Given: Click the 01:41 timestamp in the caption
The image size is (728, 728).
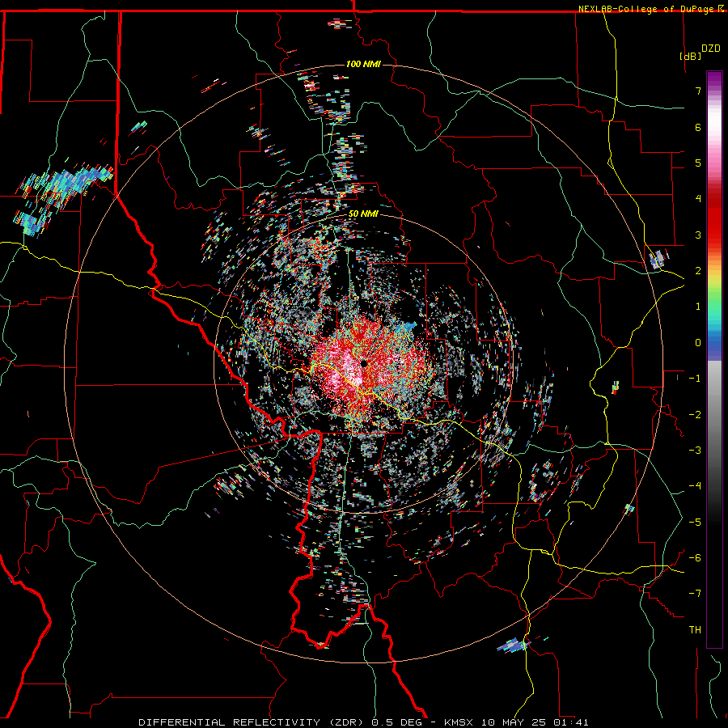Looking at the screenshot, I should pos(571,722).
